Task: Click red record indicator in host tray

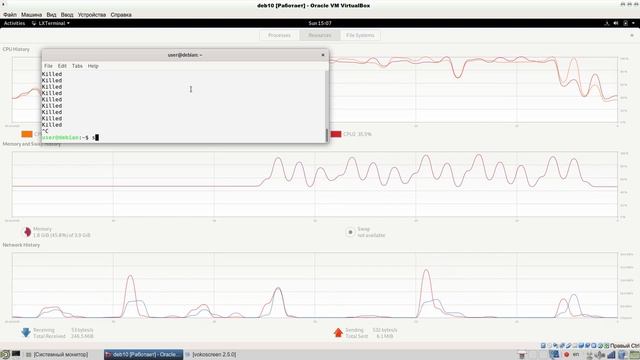Action: tap(566, 355)
